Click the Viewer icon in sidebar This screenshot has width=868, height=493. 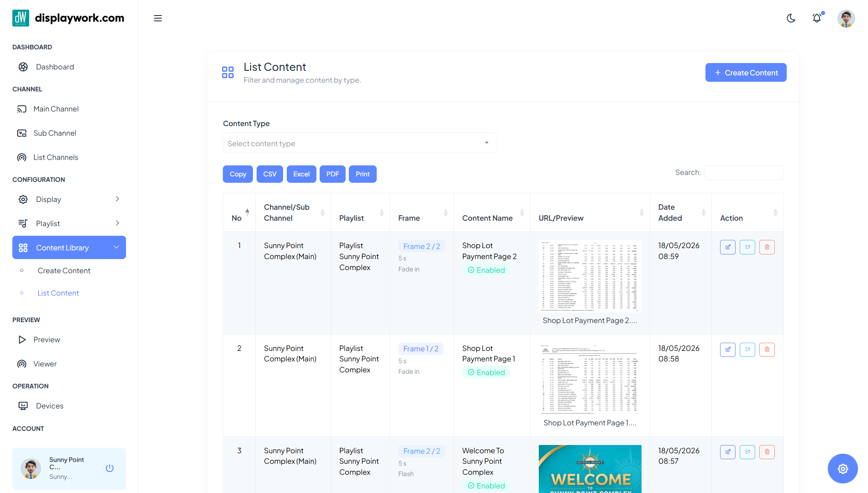click(22, 364)
